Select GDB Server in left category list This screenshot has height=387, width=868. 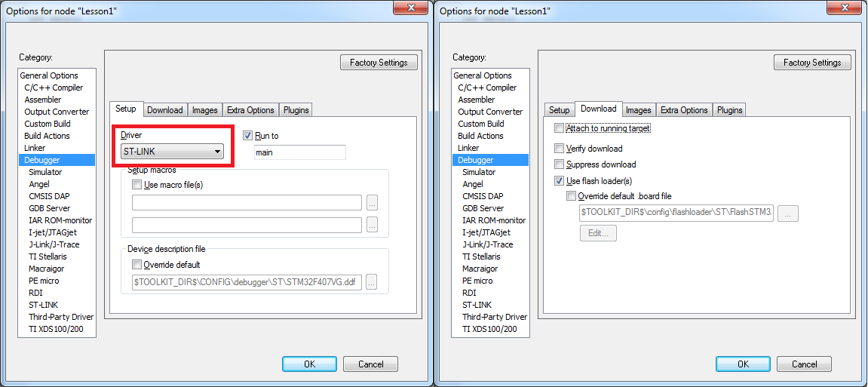click(x=50, y=208)
